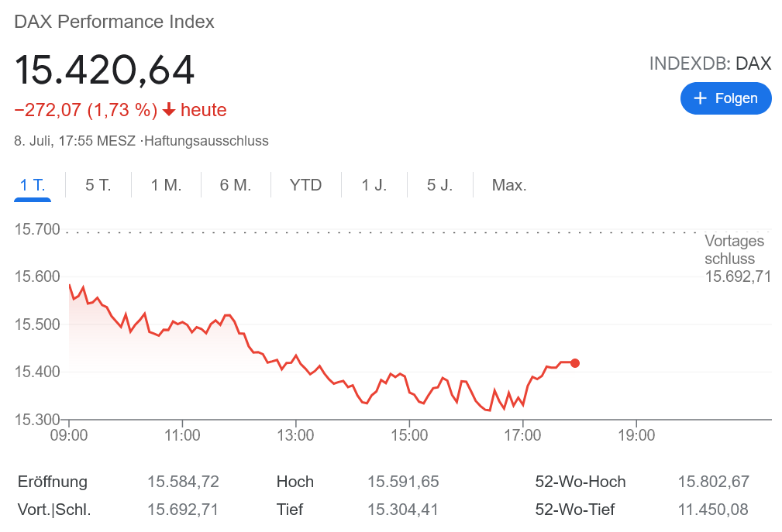Click the red down arrow icon

(169, 110)
